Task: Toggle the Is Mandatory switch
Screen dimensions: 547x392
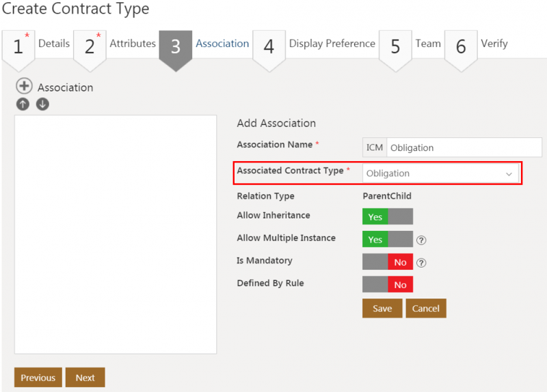Action: point(388,262)
